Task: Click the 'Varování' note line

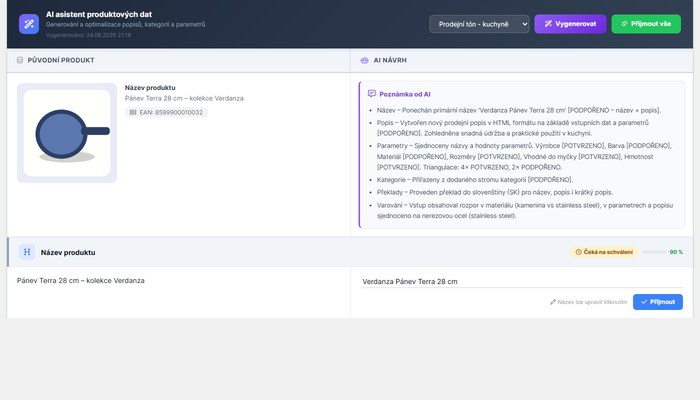Action: click(525, 211)
